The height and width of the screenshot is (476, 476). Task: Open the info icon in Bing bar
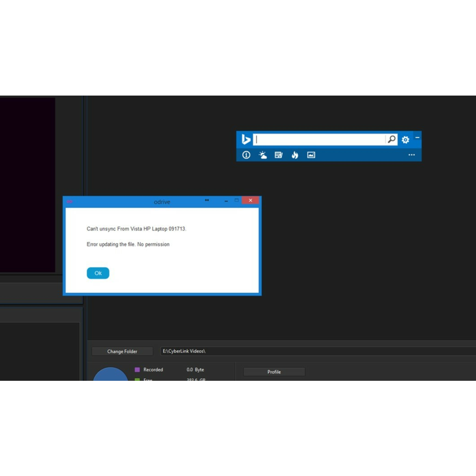pos(246,155)
